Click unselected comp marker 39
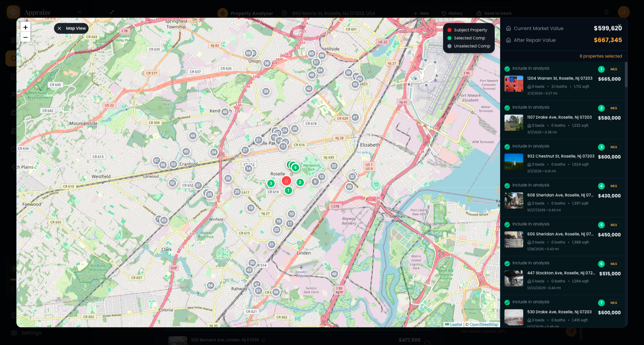The height and width of the screenshot is (345, 644). pos(266,91)
